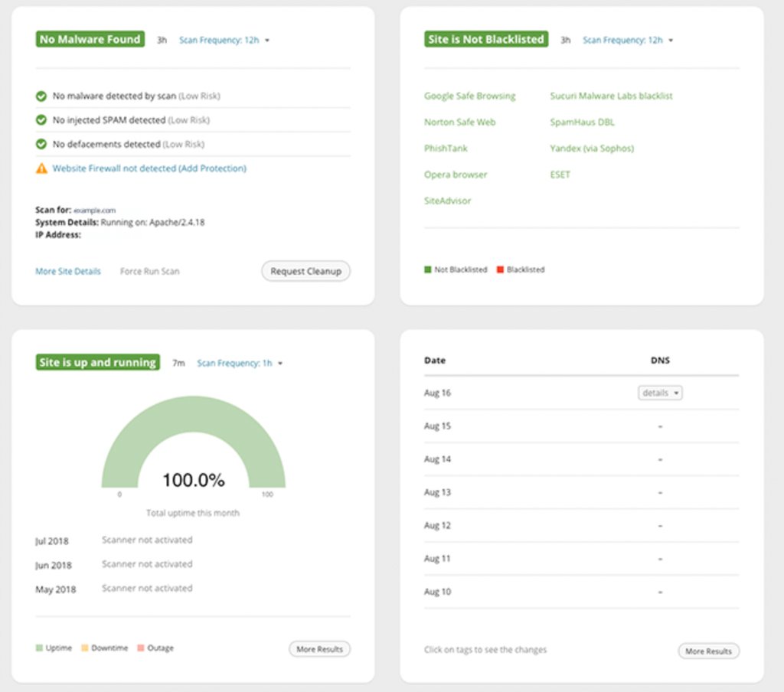Screen dimensions: 784x692
Task: Open the details dropdown for Aug 16
Action: coord(659,392)
